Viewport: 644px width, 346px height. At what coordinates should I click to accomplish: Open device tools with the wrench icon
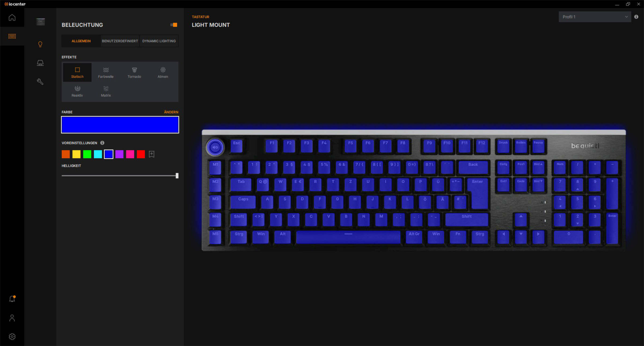click(40, 82)
